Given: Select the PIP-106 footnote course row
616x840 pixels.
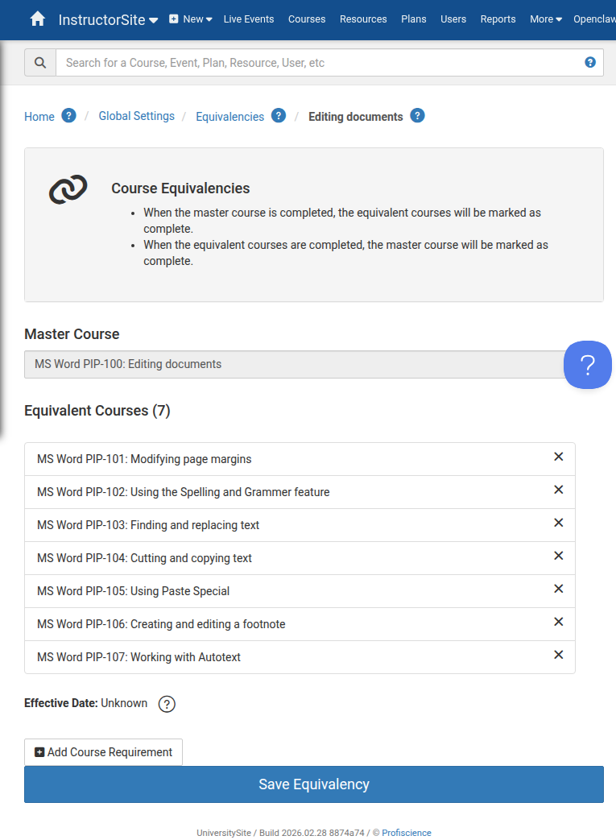Looking at the screenshot, I should [x=300, y=624].
